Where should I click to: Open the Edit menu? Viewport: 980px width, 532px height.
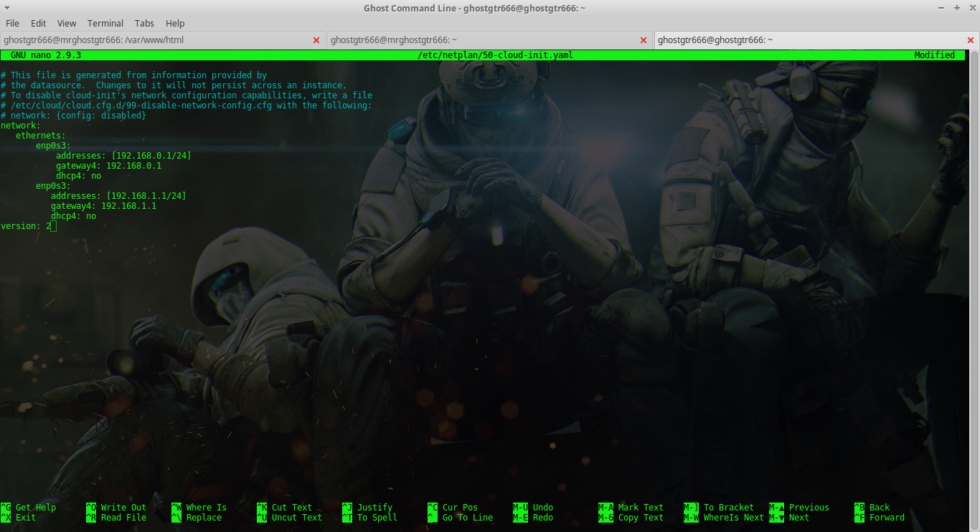coord(38,23)
